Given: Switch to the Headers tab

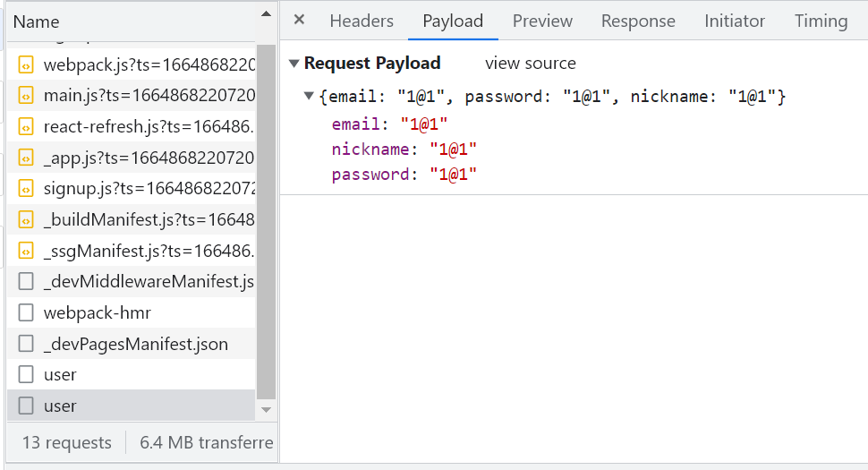Looking at the screenshot, I should tap(362, 21).
